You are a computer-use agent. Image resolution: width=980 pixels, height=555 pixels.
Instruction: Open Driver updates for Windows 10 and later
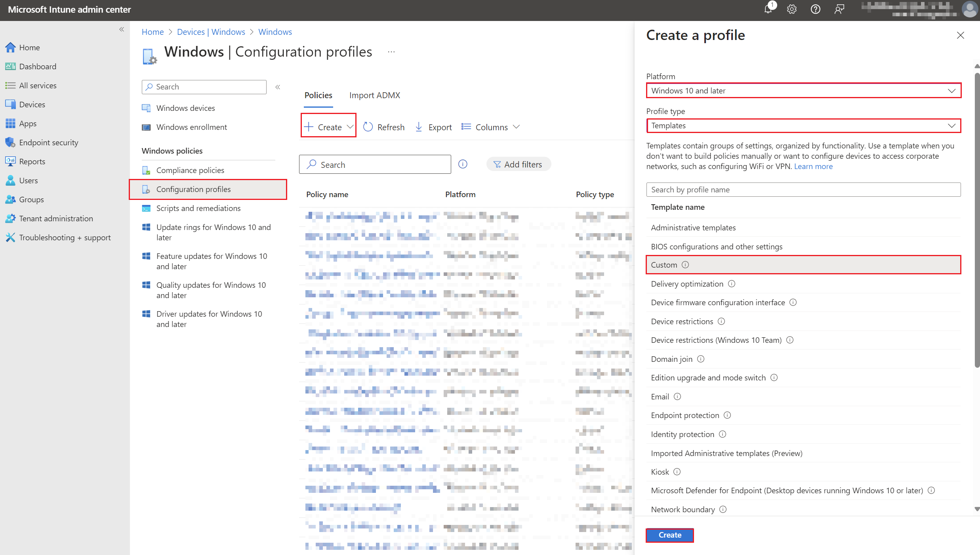209,319
